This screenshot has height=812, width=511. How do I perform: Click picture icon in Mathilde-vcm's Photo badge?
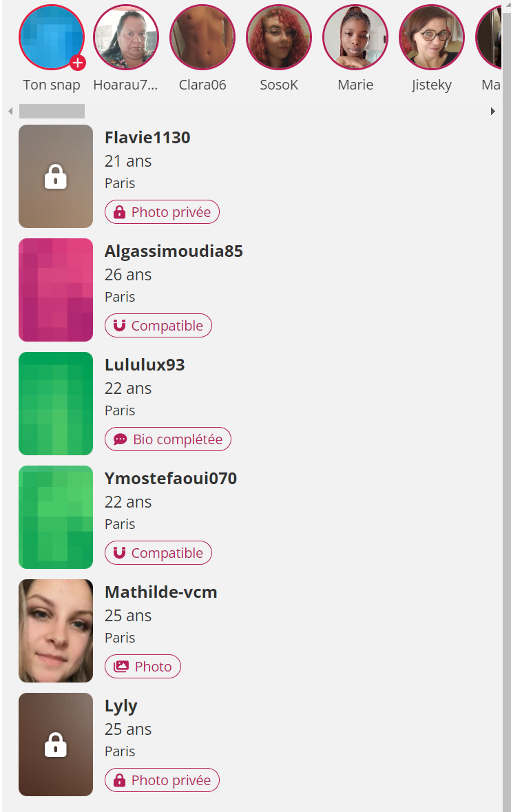tap(121, 667)
